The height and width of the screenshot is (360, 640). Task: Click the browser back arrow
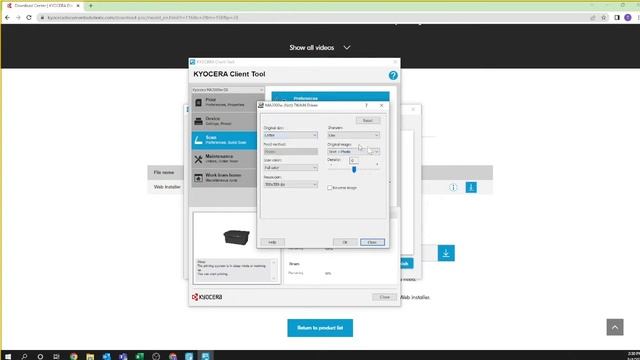click(x=7, y=18)
